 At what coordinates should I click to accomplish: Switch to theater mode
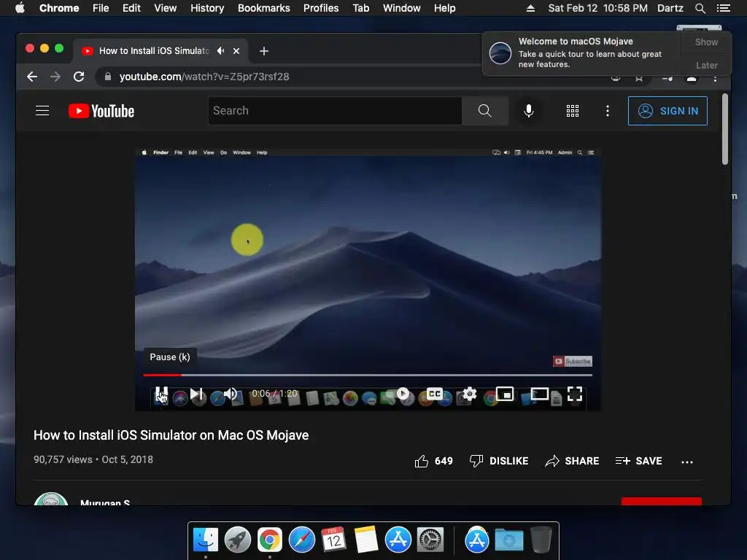click(539, 394)
